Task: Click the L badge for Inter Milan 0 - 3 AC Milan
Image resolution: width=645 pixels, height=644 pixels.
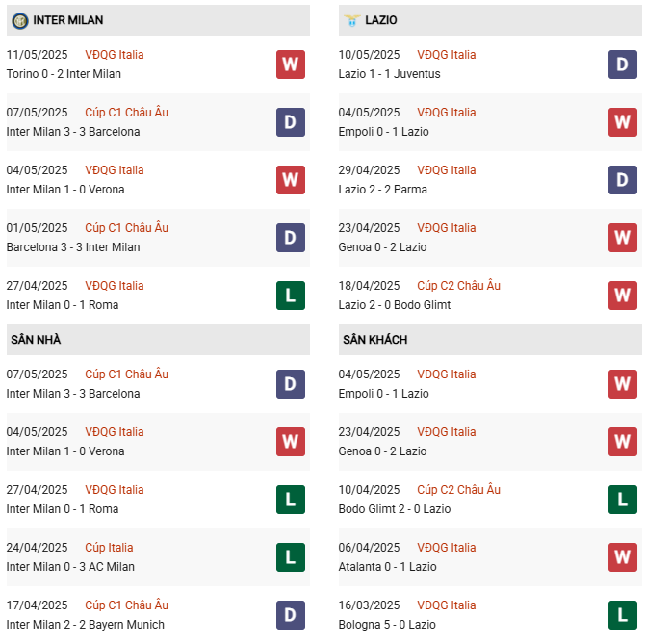Action: pyautogui.click(x=290, y=557)
